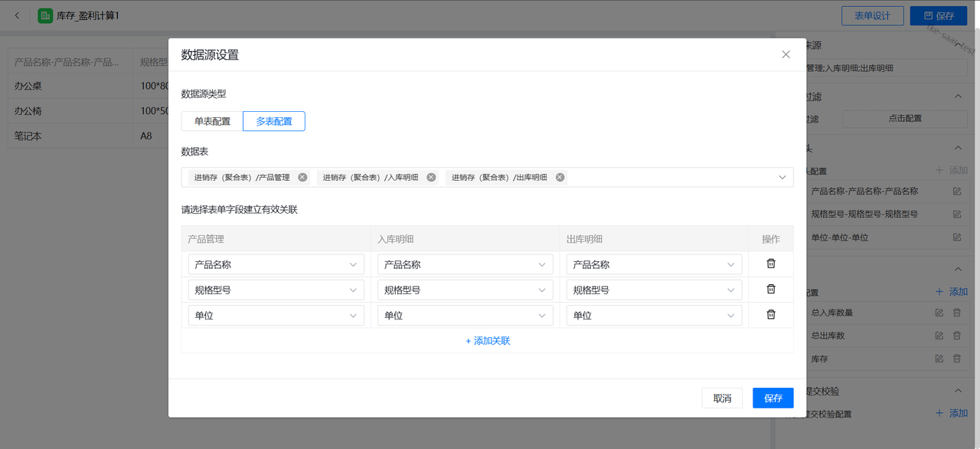Remove the 出库明细 tag from data tables
980x449 pixels.
pyautogui.click(x=560, y=177)
